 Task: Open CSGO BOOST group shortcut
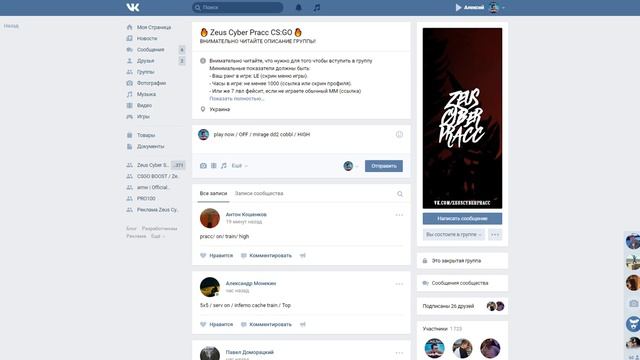point(157,176)
